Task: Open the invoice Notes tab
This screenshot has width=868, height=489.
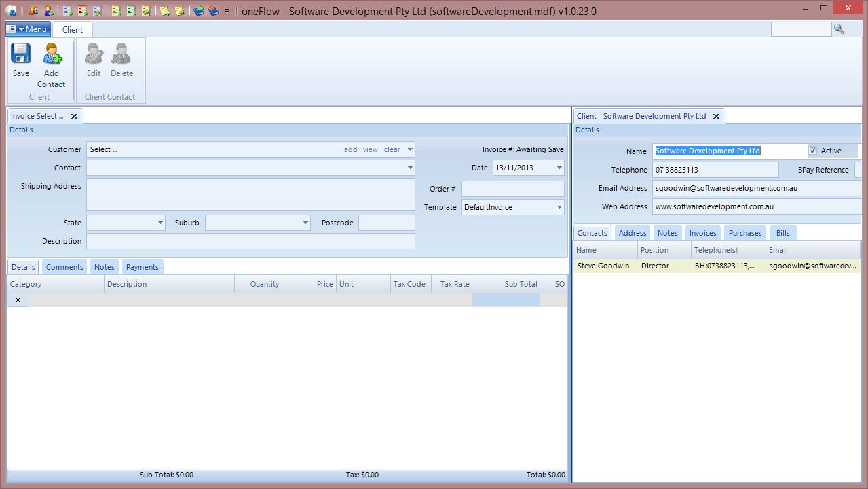Action: coord(105,267)
